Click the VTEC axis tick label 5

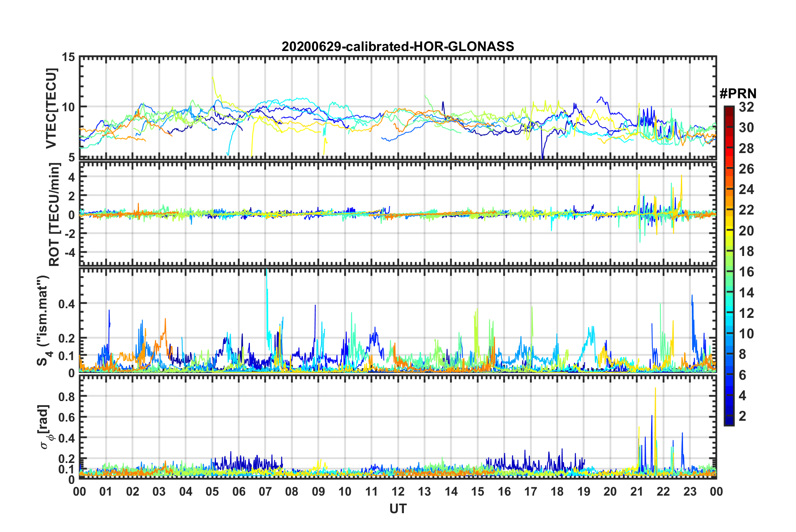(x=72, y=157)
